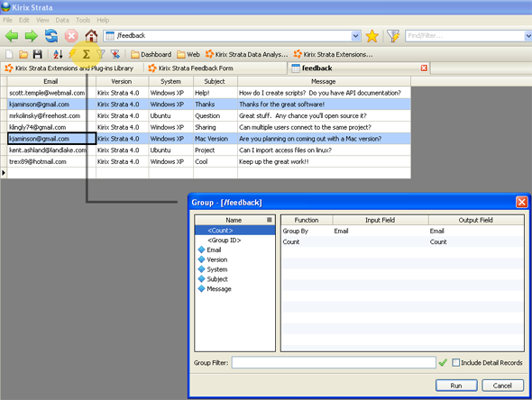
Task: Click the small square icon in Name header
Action: (x=270, y=220)
